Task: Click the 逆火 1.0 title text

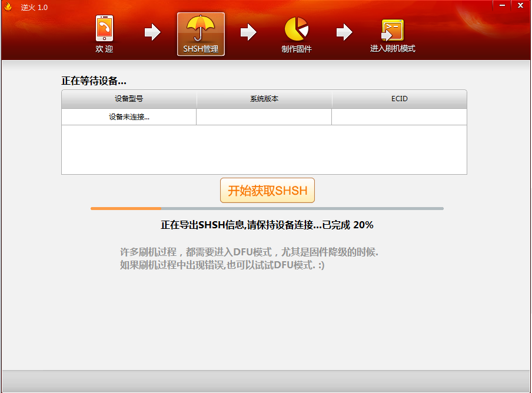Action: (34, 7)
